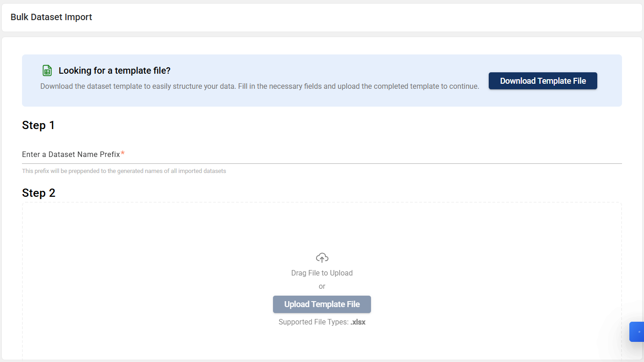644x362 pixels.
Task: Click the "Drag File to Upload" text
Action: coord(322,273)
